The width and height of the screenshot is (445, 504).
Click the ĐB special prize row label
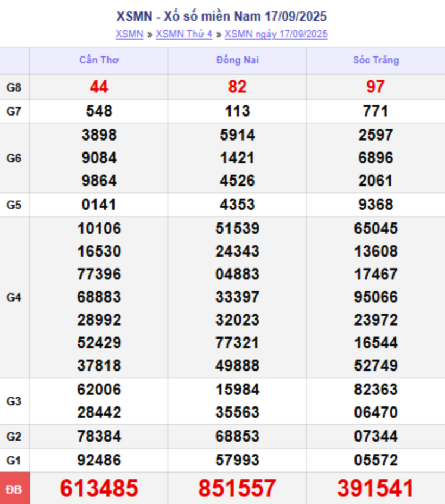pyautogui.click(x=14, y=489)
